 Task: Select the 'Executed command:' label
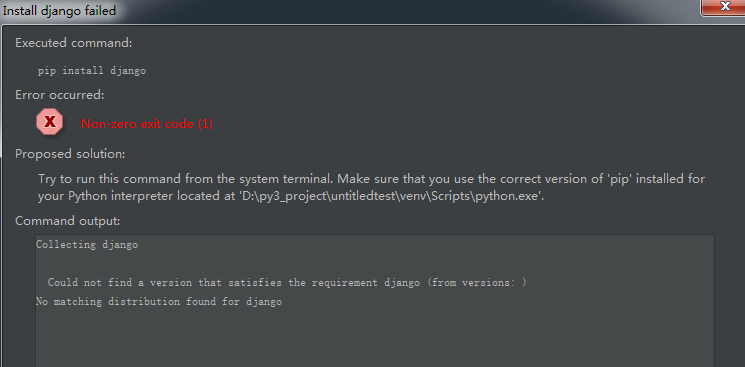click(x=74, y=43)
